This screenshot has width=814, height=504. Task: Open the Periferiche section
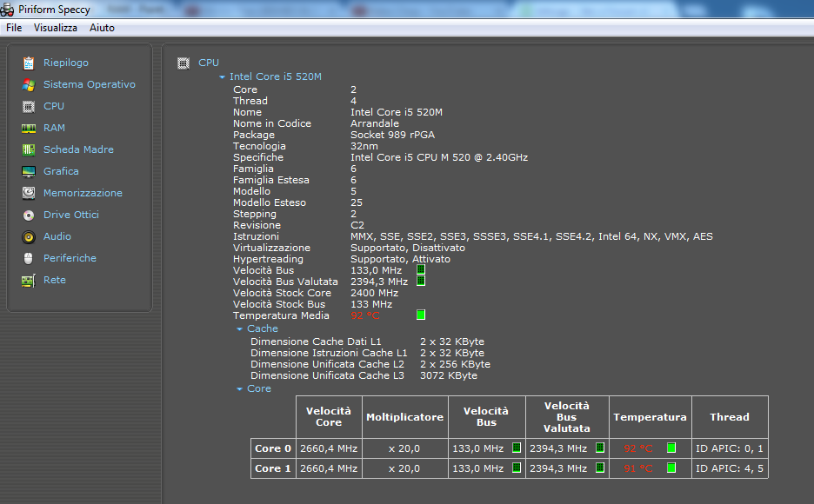pos(70,258)
